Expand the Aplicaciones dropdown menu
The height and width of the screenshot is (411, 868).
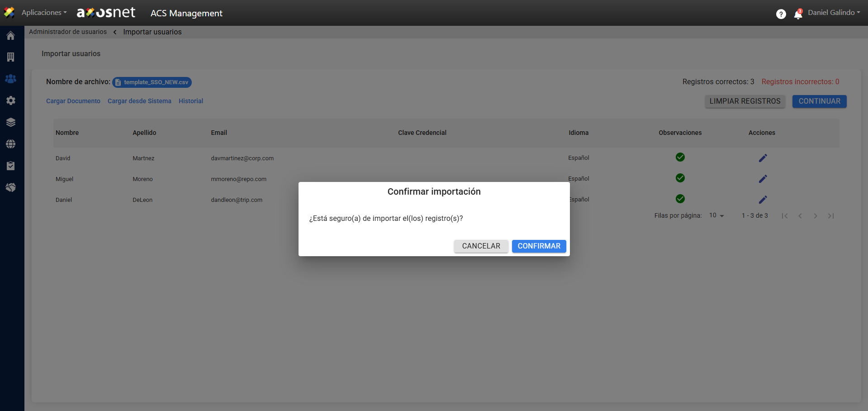(44, 13)
